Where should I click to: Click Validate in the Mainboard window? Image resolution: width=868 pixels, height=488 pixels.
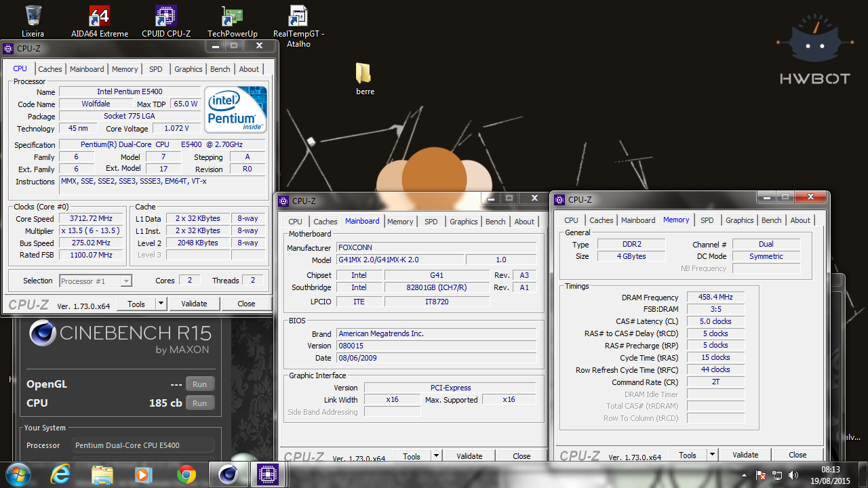pyautogui.click(x=469, y=456)
